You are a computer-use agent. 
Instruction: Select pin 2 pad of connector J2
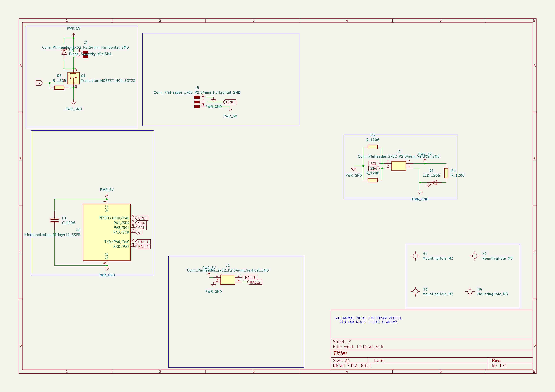pyautogui.click(x=85, y=57)
